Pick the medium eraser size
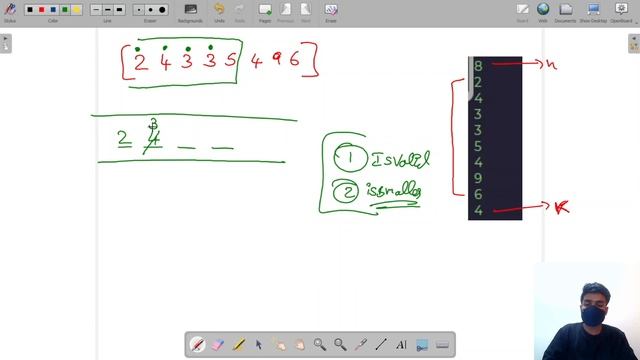The height and width of the screenshot is (360, 640). pyautogui.click(x=151, y=9)
